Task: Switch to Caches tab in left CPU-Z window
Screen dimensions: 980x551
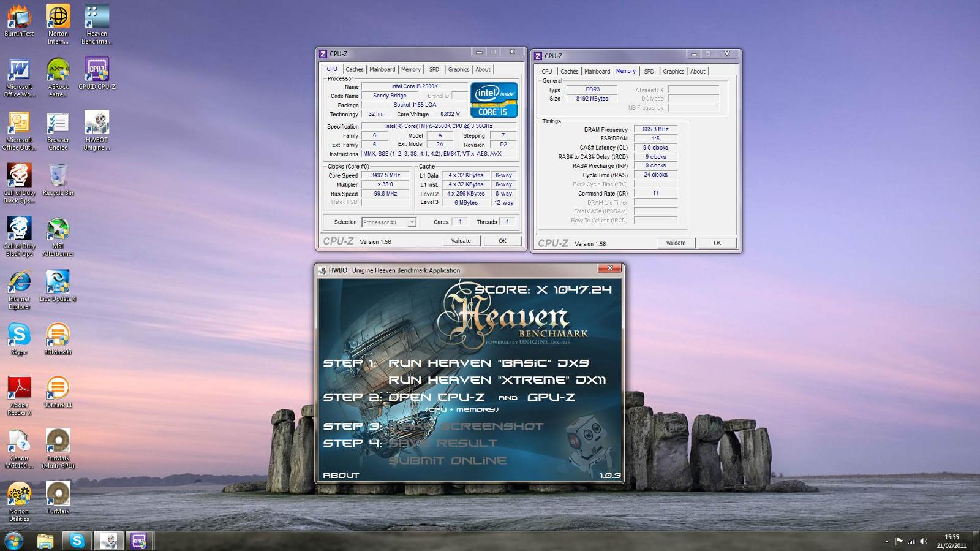Action: (x=354, y=69)
